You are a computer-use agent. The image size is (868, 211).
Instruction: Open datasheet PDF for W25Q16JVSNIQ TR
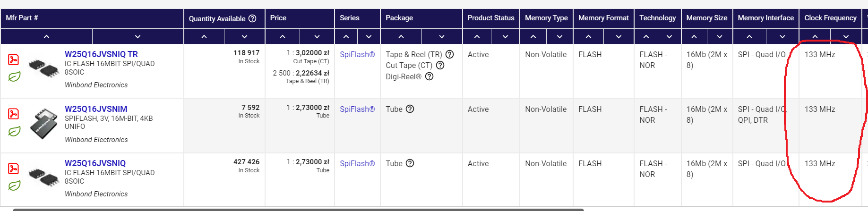[13, 59]
